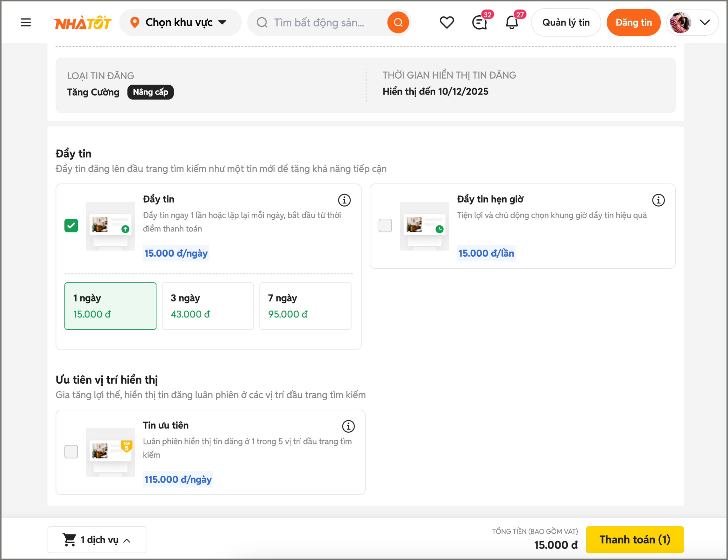Show info for Đẩy tin hẹn giờ
Image resolution: width=728 pixels, height=560 pixels.
(x=658, y=200)
